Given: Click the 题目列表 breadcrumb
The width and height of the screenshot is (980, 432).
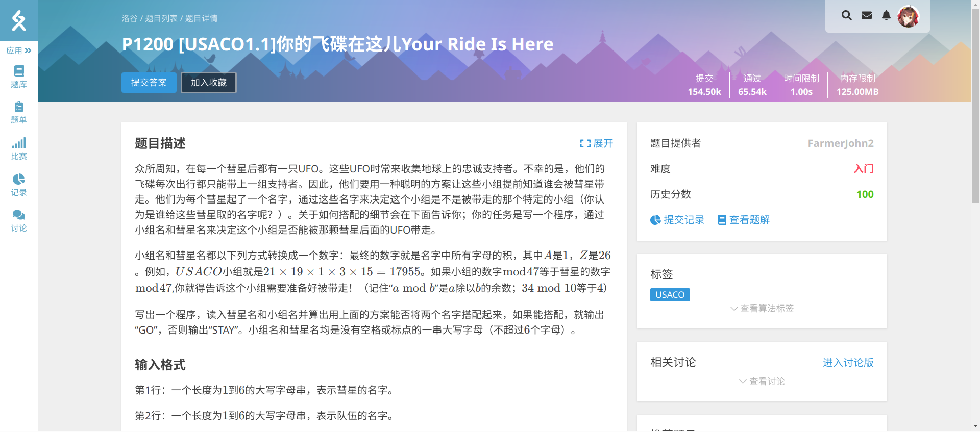Looking at the screenshot, I should click(x=161, y=18).
